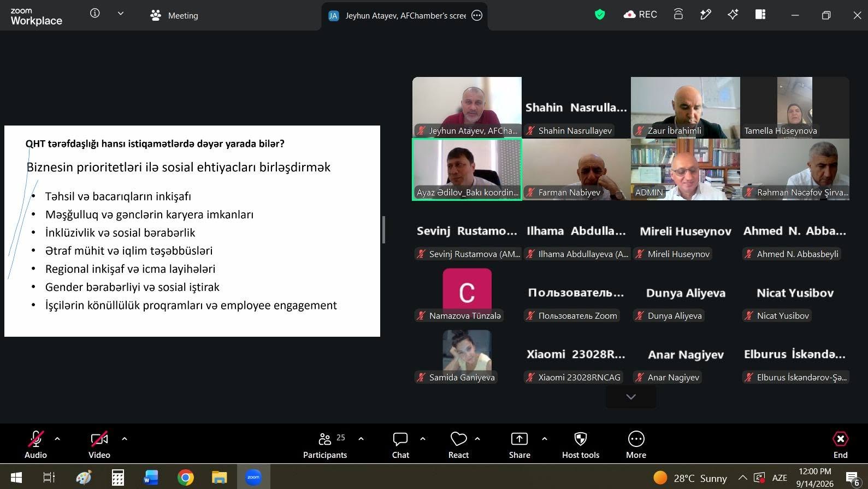This screenshot has height=489, width=868.
Task: Expand audio options arrow
Action: (57, 439)
